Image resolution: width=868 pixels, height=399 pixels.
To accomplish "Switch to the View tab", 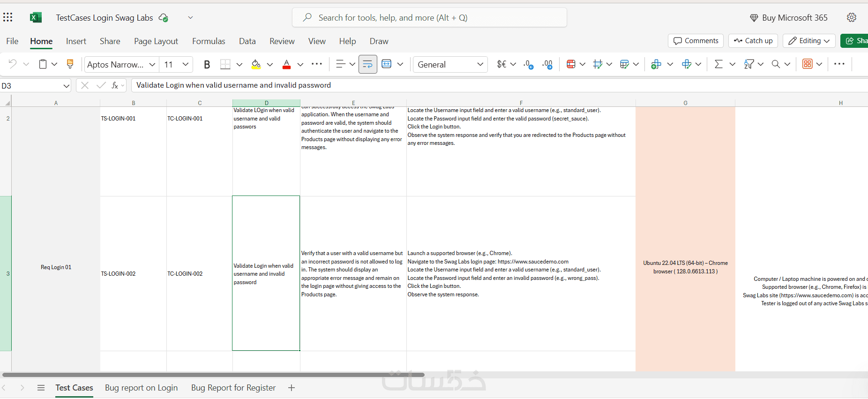I will (x=317, y=41).
